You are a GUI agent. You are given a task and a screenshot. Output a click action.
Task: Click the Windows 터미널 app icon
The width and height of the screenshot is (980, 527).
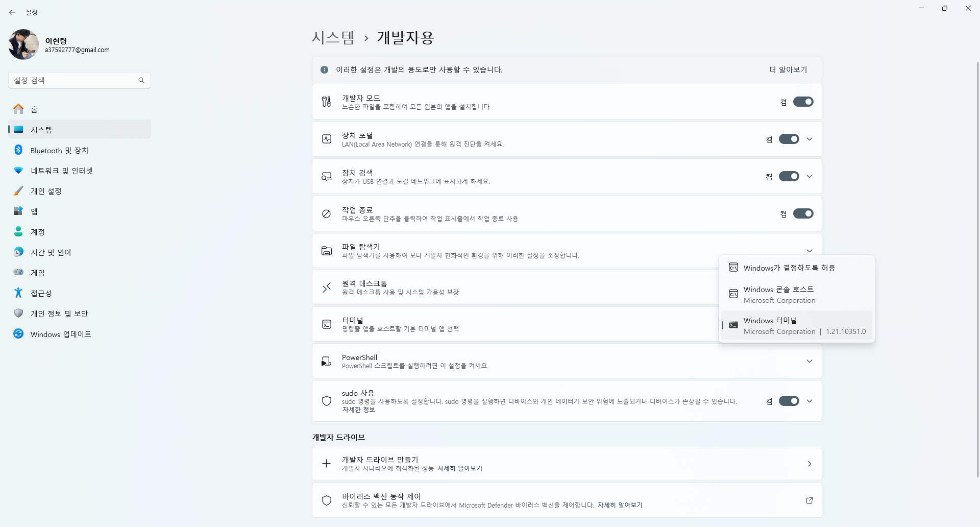pyautogui.click(x=733, y=325)
